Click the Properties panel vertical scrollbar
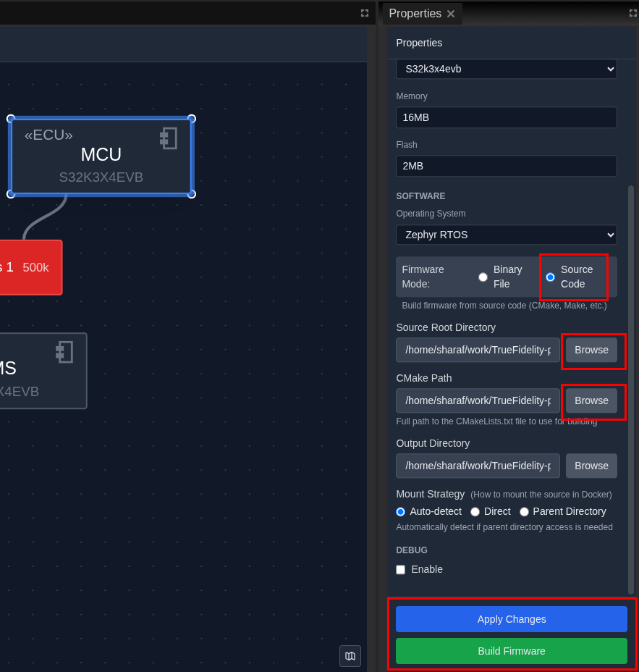 (x=631, y=390)
